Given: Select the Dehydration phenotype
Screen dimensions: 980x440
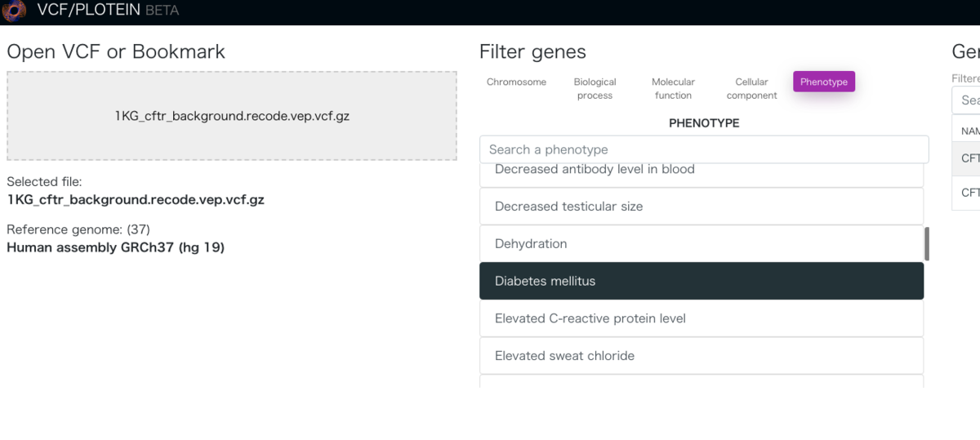Looking at the screenshot, I should coord(702,243).
